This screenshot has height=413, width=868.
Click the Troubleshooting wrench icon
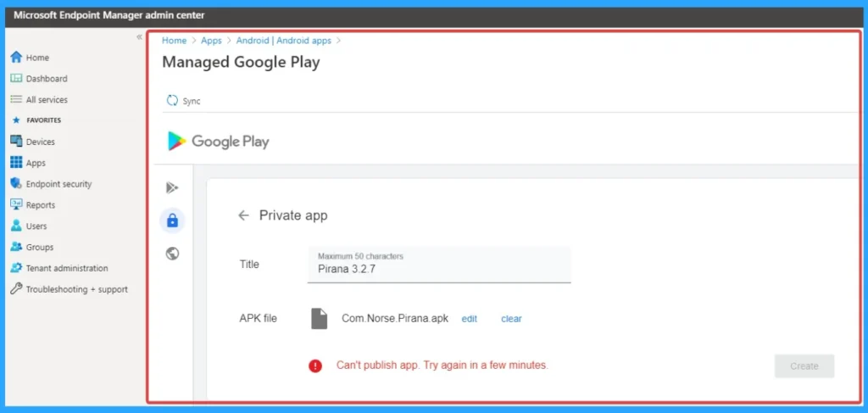click(16, 289)
